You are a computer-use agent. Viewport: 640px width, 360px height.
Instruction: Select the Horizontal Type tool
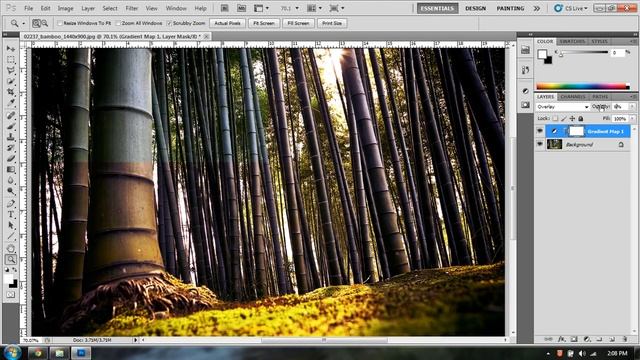[x=11, y=214]
